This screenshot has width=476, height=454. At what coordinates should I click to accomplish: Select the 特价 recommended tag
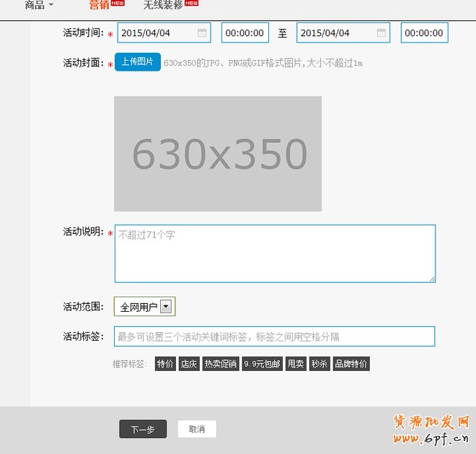pos(165,364)
